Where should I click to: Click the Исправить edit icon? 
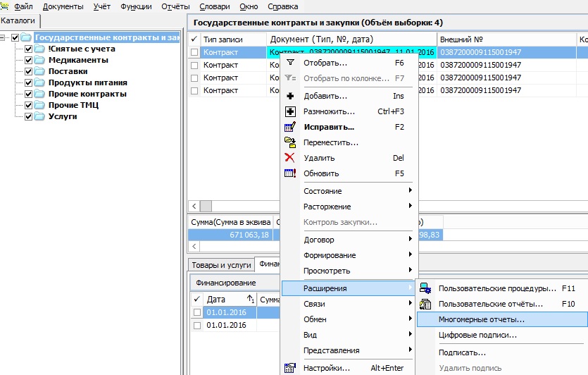point(289,128)
